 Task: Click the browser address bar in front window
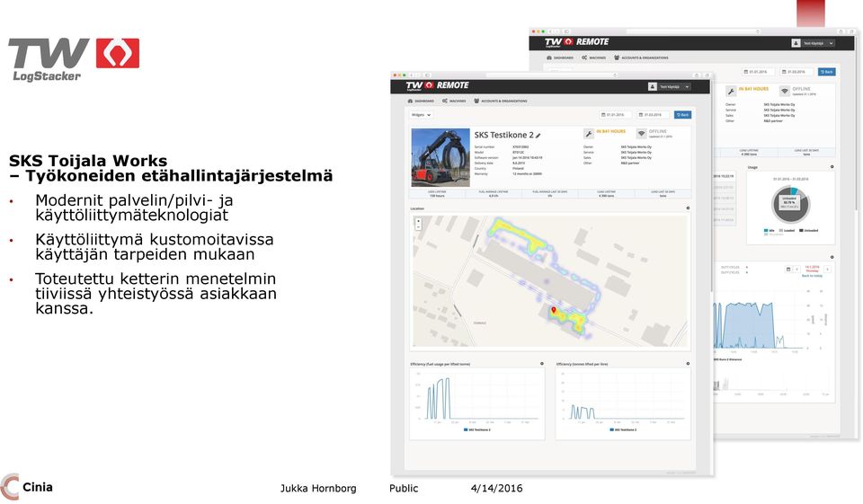551,75
